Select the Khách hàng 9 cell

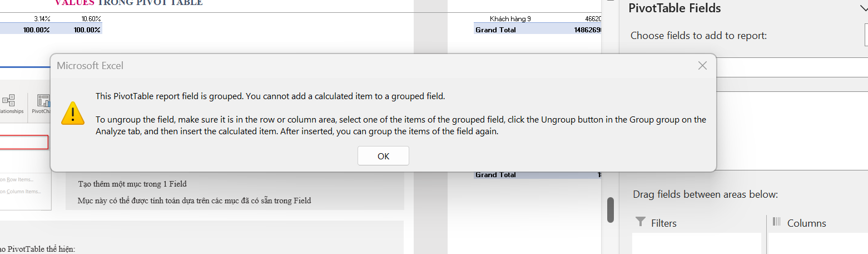(x=510, y=18)
